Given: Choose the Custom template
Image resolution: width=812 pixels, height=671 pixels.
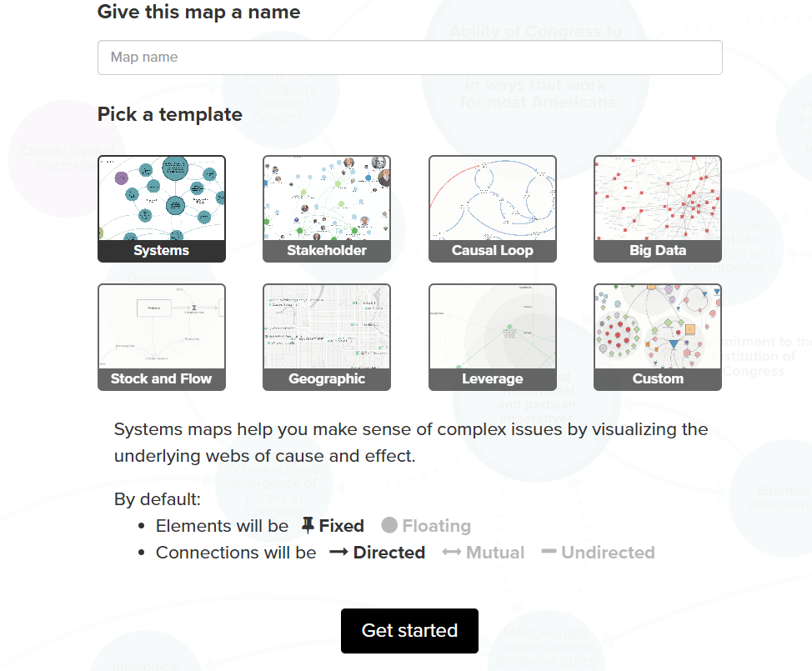Looking at the screenshot, I should [657, 337].
